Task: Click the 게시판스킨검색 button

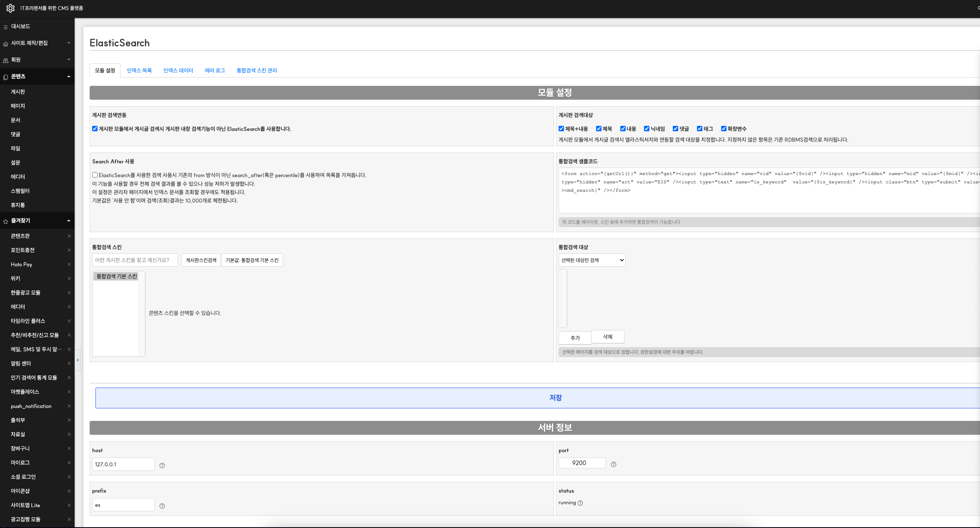Action: click(x=201, y=260)
